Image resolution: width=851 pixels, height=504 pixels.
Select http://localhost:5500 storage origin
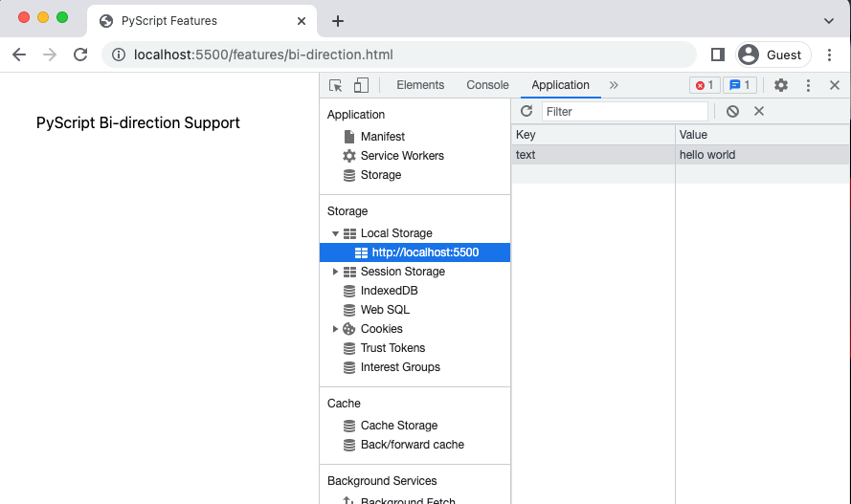tap(414, 252)
